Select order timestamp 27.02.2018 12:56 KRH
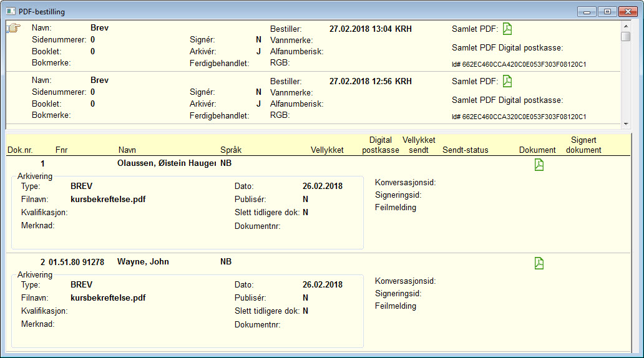Viewport: 644px width, 358px height. 371,81
